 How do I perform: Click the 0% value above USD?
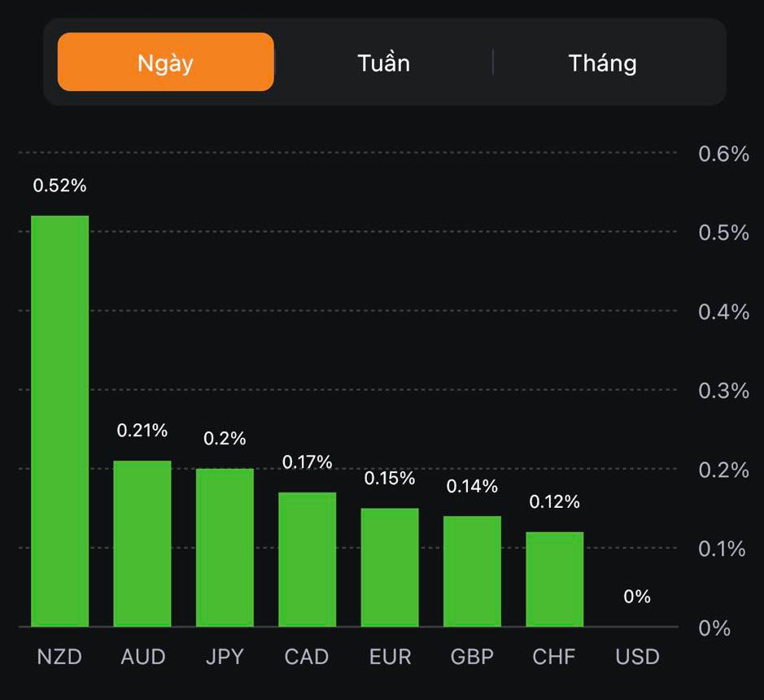click(x=637, y=597)
